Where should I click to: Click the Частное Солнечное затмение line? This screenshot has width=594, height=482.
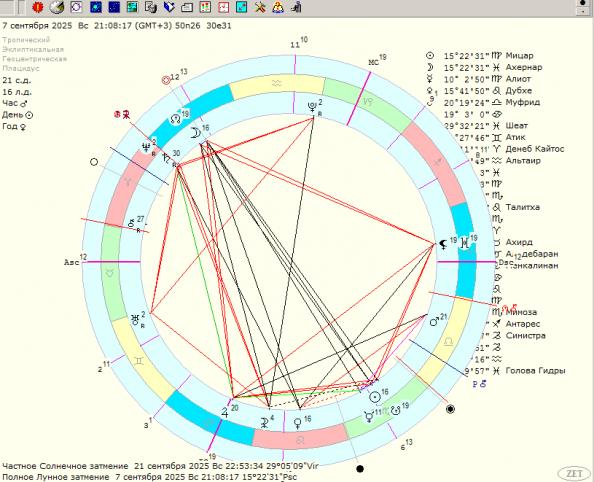click(x=160, y=466)
